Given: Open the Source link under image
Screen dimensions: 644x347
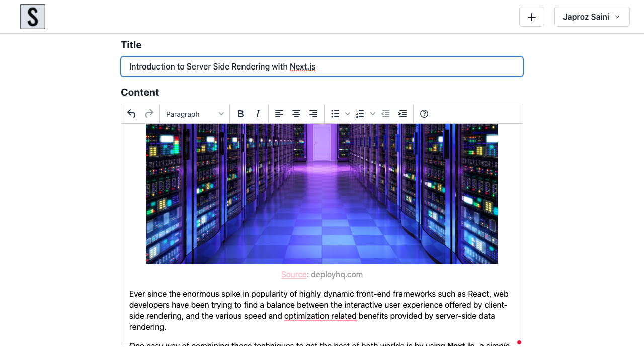Looking at the screenshot, I should 294,274.
